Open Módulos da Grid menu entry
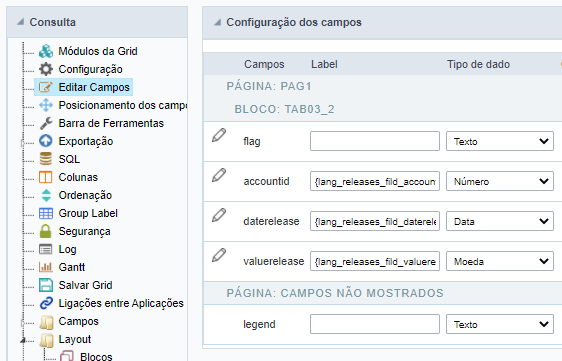The image size is (562, 361). [x=98, y=51]
